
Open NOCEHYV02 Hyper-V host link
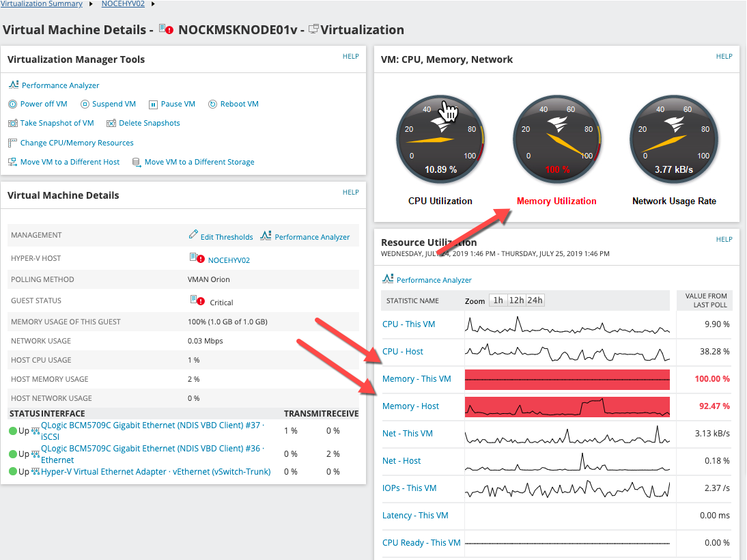(x=229, y=260)
